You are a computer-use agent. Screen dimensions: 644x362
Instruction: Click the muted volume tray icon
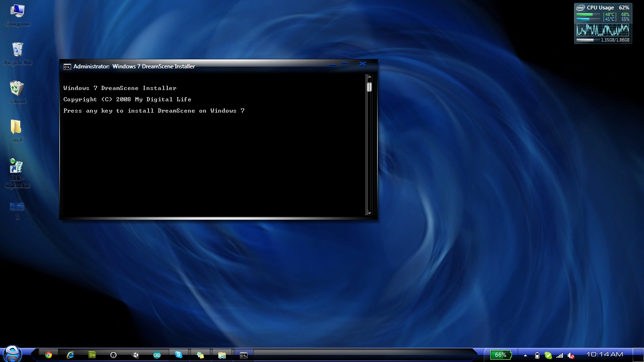coord(571,355)
